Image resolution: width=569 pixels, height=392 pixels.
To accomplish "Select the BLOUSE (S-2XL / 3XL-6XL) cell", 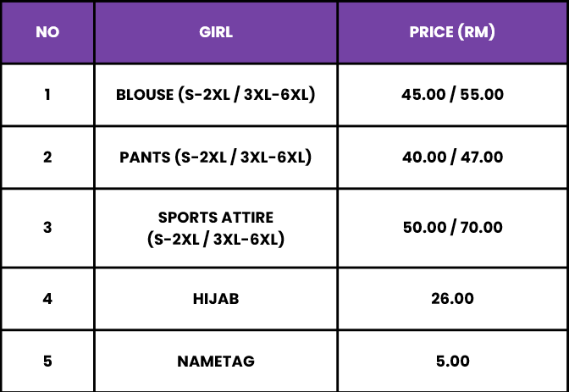I will (216, 95).
